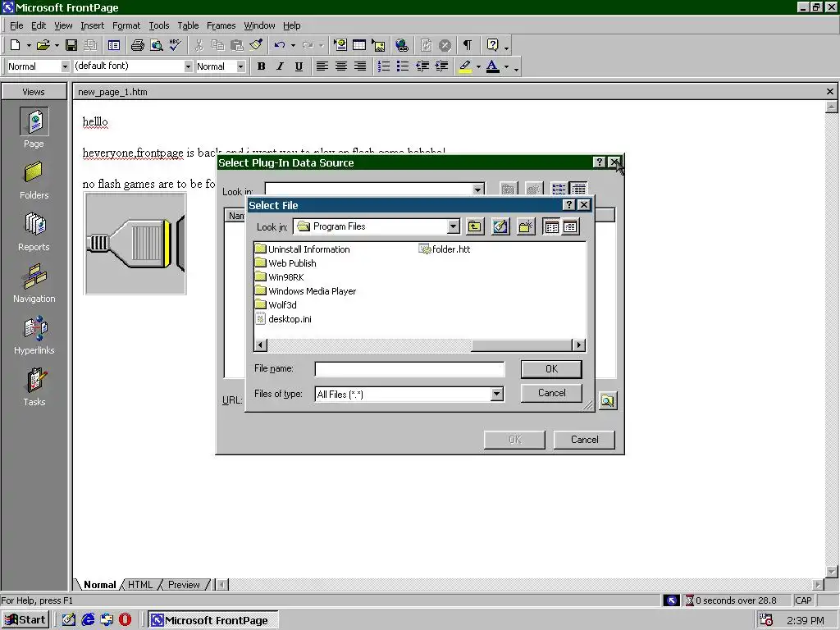Toggle Numbered list formatting
This screenshot has height=630, width=840.
coord(384,66)
